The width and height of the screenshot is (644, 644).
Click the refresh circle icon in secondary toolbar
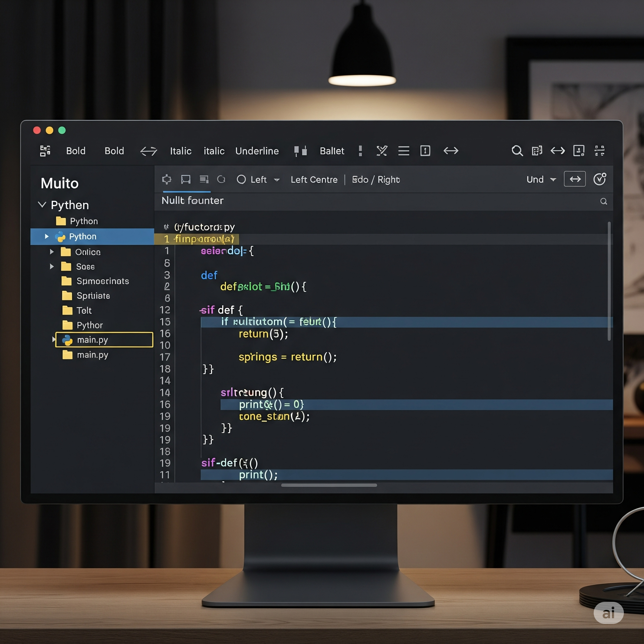click(221, 179)
